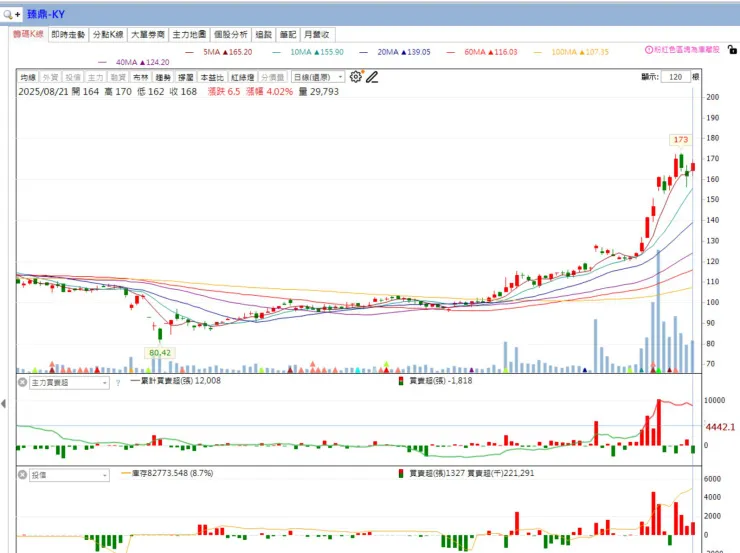Image resolution: width=740 pixels, height=553 pixels.
Task: Click the date 2025/08/21 in quote line
Action: point(43,92)
